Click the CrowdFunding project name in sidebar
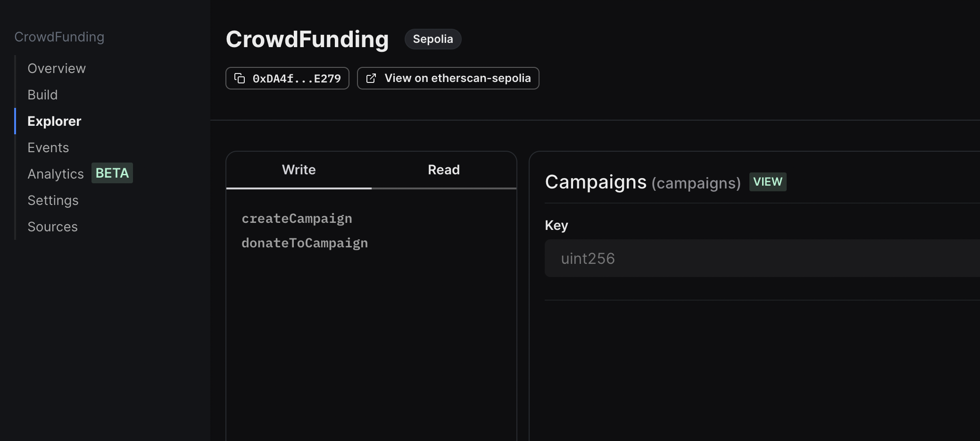 (59, 37)
